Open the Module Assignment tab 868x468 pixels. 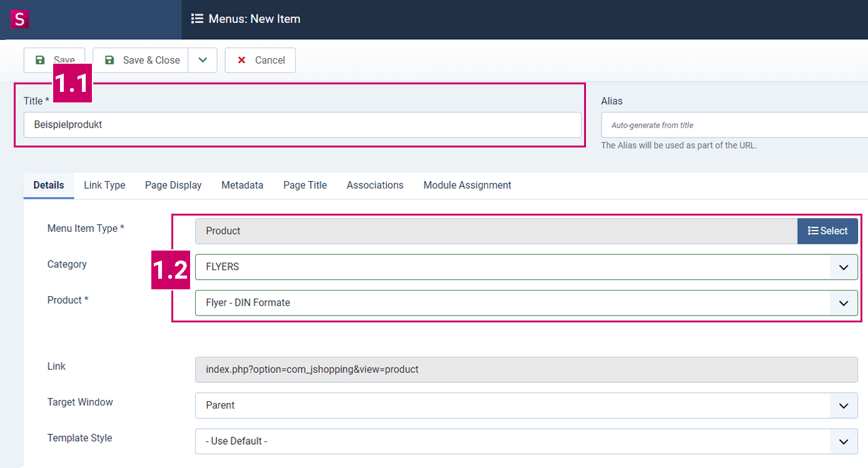click(467, 185)
